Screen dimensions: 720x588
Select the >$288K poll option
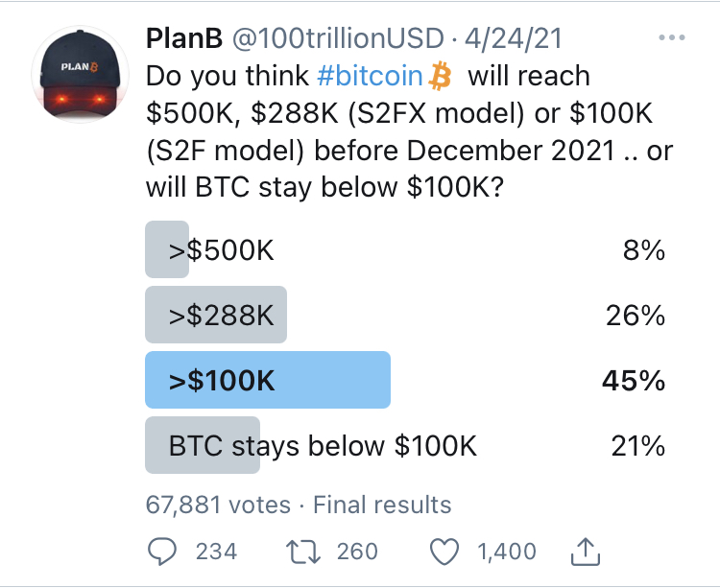pyautogui.click(x=222, y=316)
